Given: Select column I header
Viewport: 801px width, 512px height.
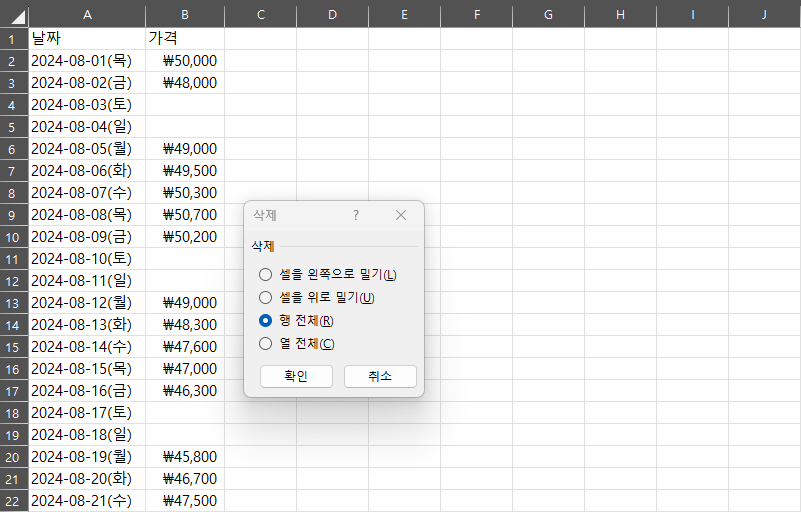Looking at the screenshot, I should (x=693, y=15).
